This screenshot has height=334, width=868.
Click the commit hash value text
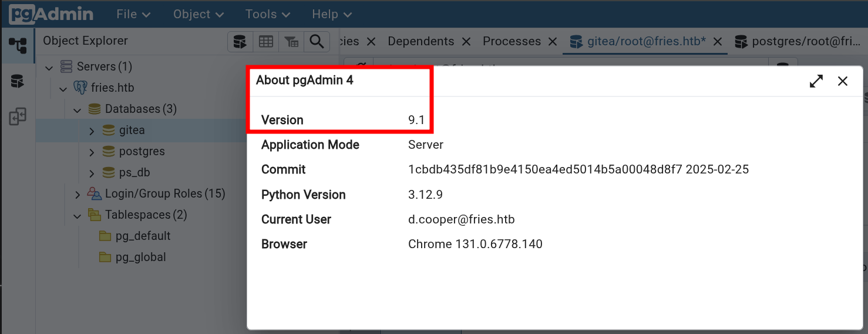[x=545, y=169]
